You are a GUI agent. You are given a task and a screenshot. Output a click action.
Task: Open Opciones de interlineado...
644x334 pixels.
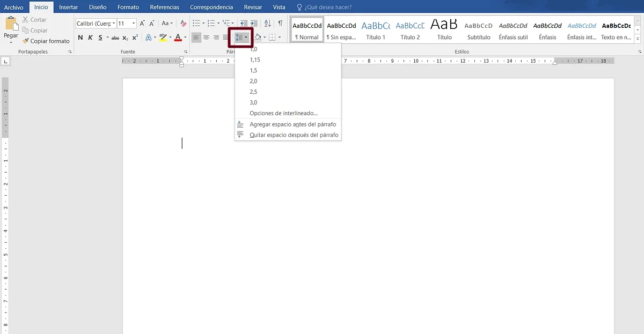288,113
